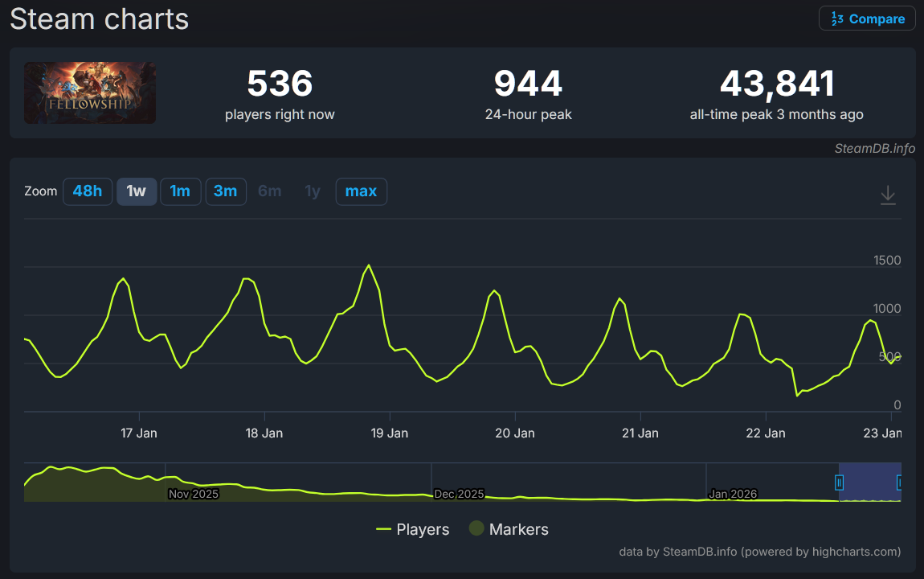Choose the 3m zoom range
Viewport: 924px width, 579px height.
coord(225,191)
